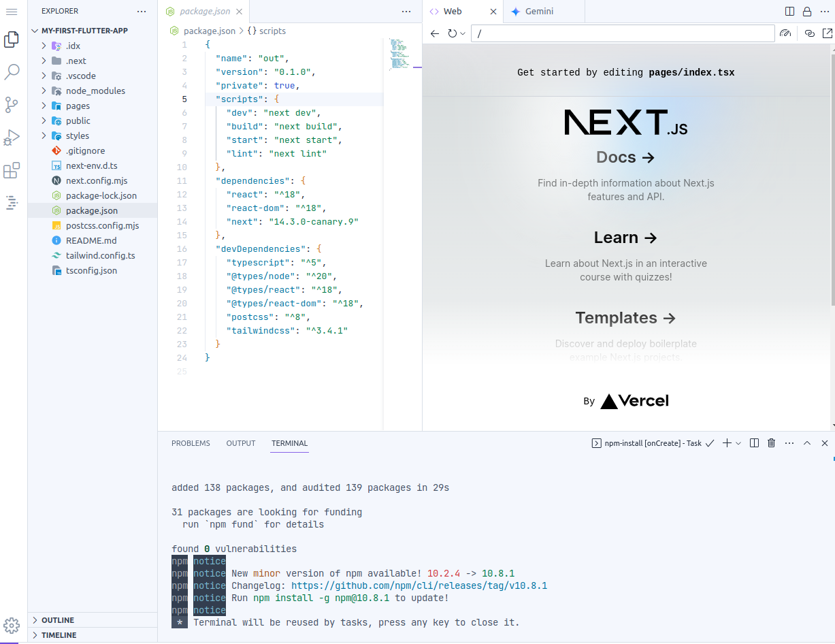Open the Extensions view
Screen dimensions: 835x644
(12, 170)
